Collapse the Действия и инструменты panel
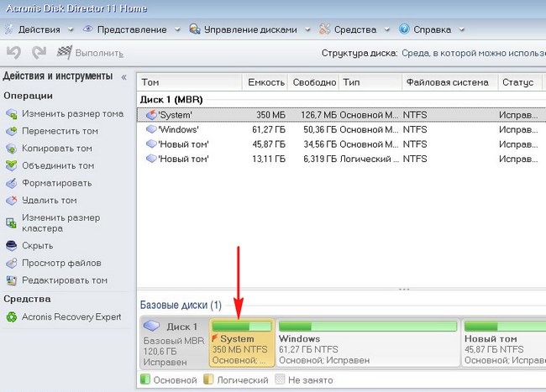 [124, 77]
